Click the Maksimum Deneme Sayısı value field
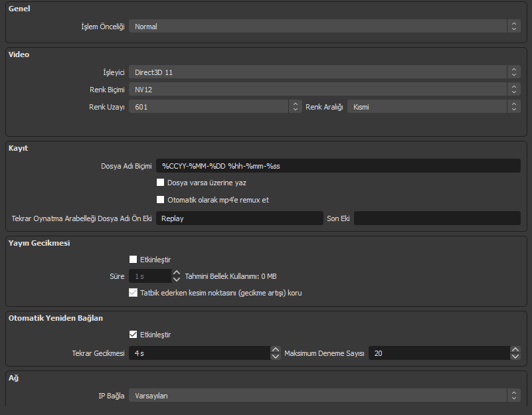The image size is (532, 415). (438, 353)
